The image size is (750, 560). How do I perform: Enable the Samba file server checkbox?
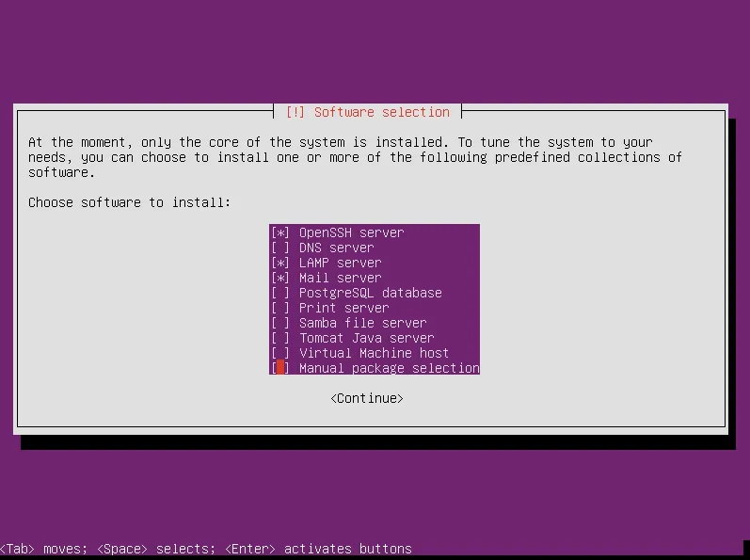click(280, 323)
